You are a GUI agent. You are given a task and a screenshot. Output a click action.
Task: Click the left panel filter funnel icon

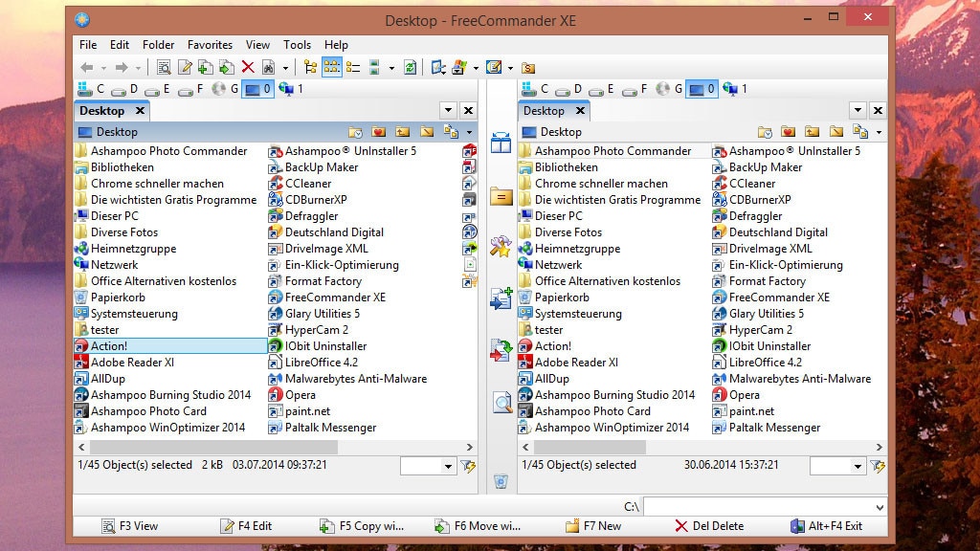click(x=468, y=466)
